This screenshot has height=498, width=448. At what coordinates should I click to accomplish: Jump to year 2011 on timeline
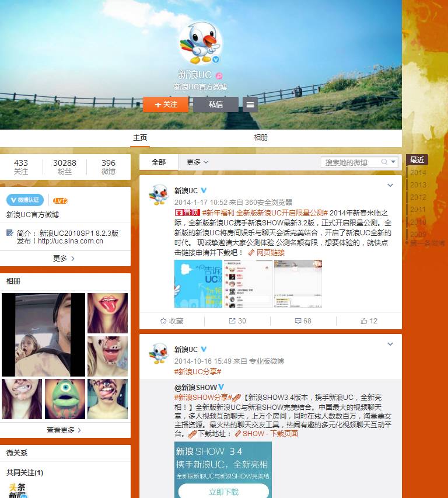[x=418, y=210]
